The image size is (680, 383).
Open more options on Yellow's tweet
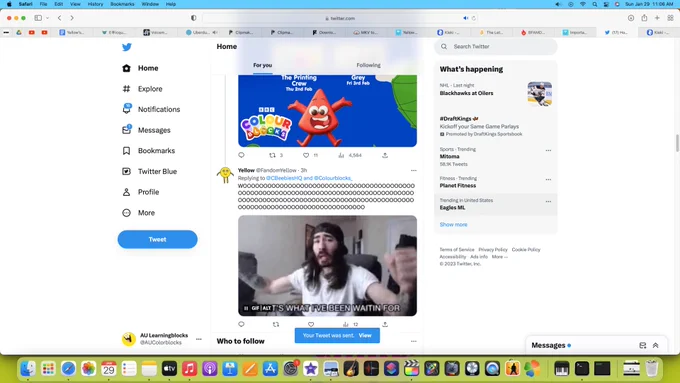pos(414,170)
